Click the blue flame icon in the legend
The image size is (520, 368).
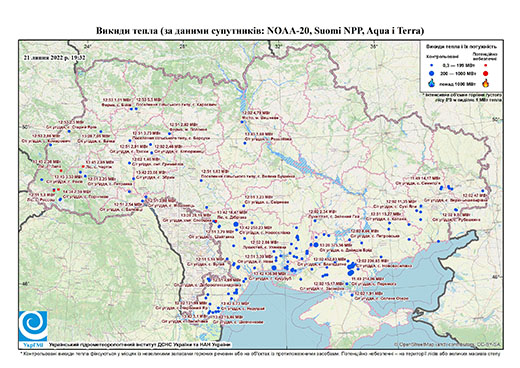(x=431, y=83)
